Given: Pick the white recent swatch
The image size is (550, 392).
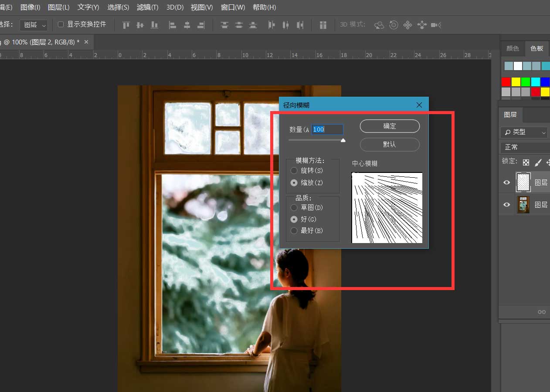Looking at the screenshot, I should pos(518,66).
